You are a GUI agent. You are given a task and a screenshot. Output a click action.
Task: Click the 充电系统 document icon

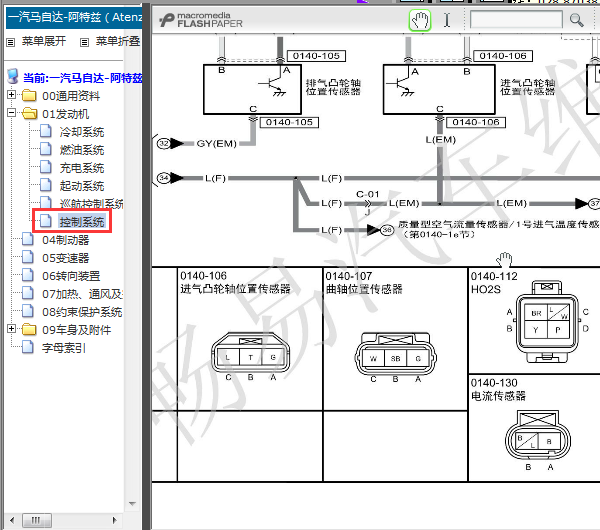tap(46, 167)
